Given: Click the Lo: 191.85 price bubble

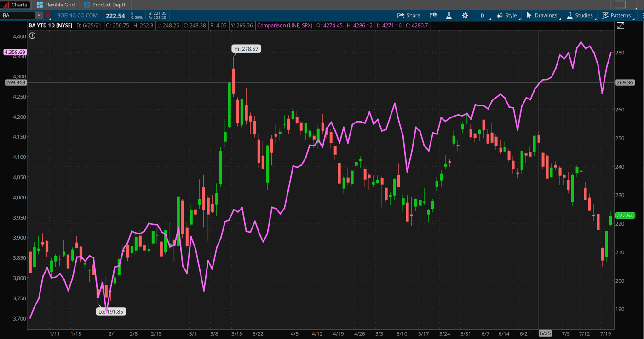Looking at the screenshot, I should pos(111,311).
